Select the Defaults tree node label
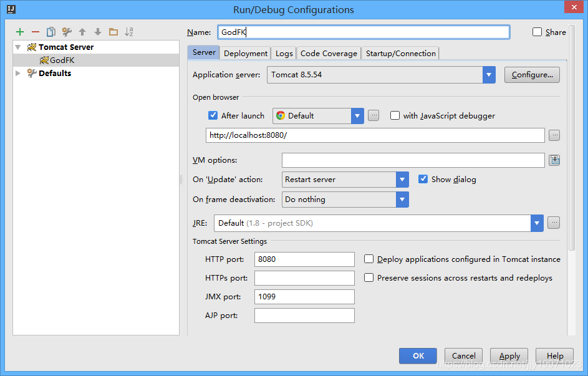This screenshot has width=588, height=376. [x=55, y=73]
